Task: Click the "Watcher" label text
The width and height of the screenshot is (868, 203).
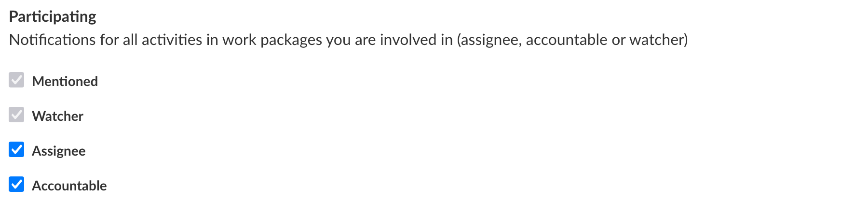Action: pos(57,116)
